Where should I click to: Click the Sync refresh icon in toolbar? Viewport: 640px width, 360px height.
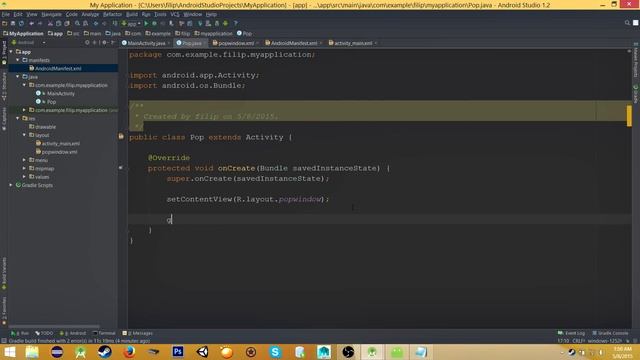21,24
